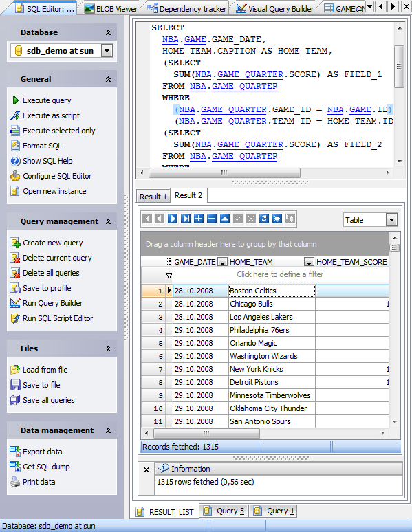Switch to Query 1 tab
The width and height of the screenshot is (412, 532).
[274, 511]
